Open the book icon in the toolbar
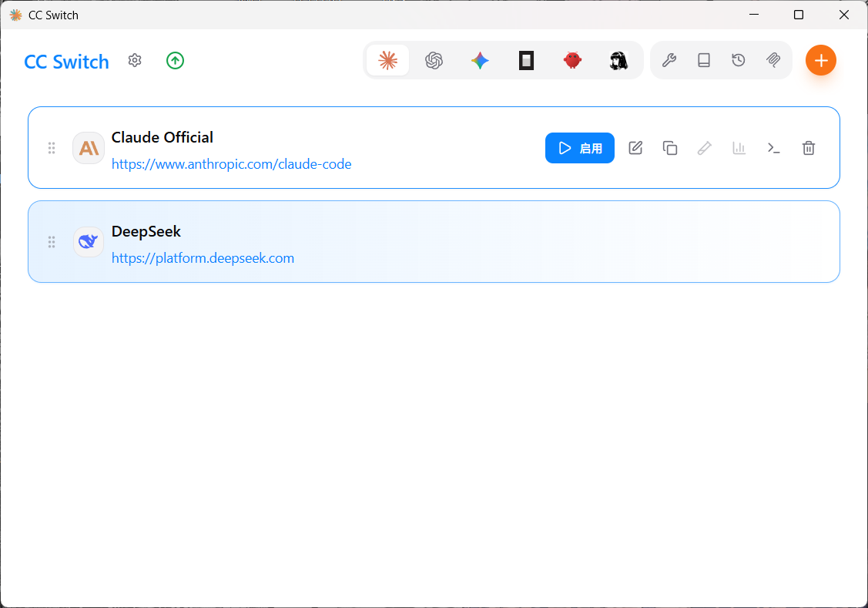 704,60
